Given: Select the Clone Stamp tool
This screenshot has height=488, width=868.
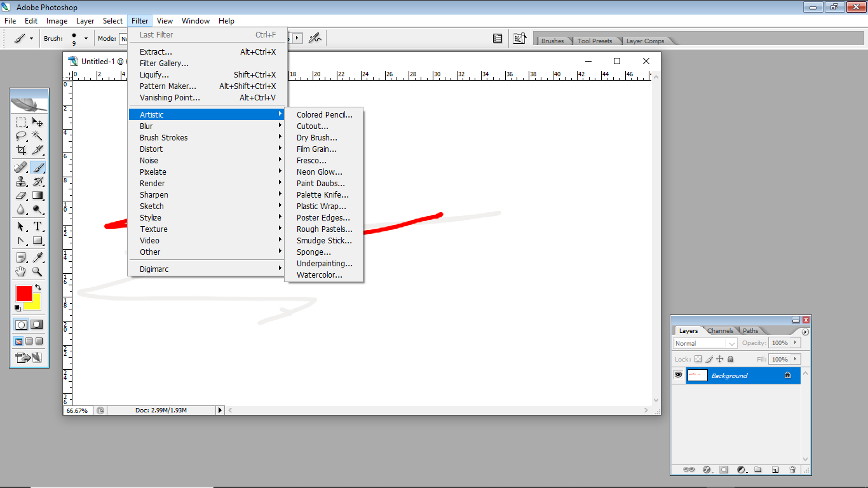Looking at the screenshot, I should coord(21,182).
